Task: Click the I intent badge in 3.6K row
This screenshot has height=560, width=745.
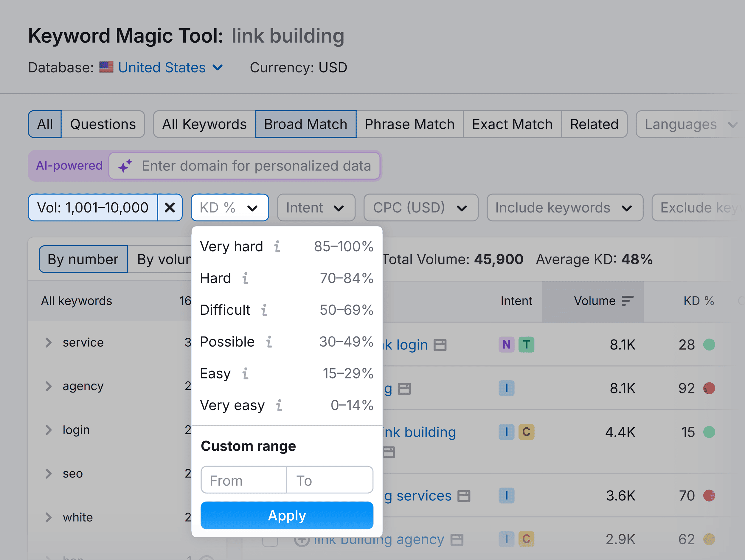Action: 506,496
